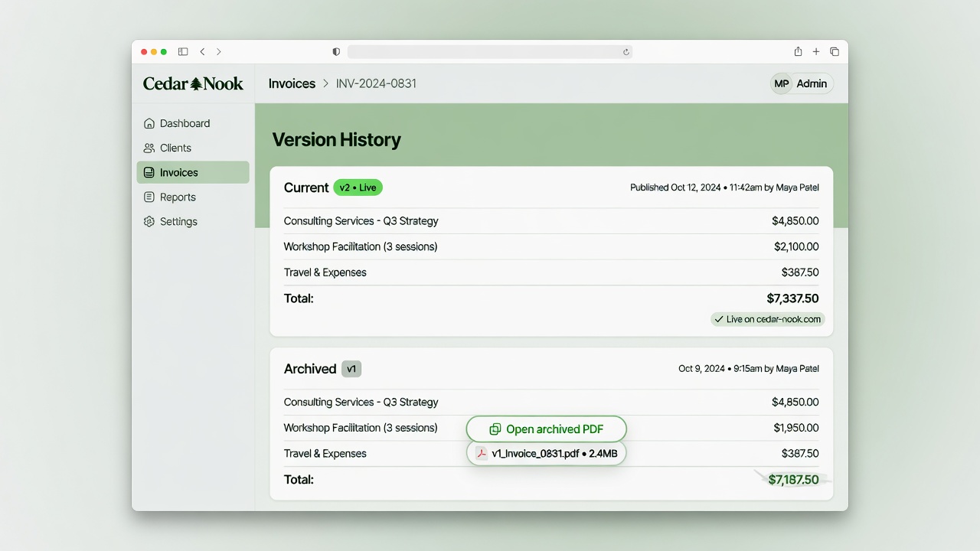
Task: Click the Invoices breadcrumb link
Action: [x=292, y=83]
